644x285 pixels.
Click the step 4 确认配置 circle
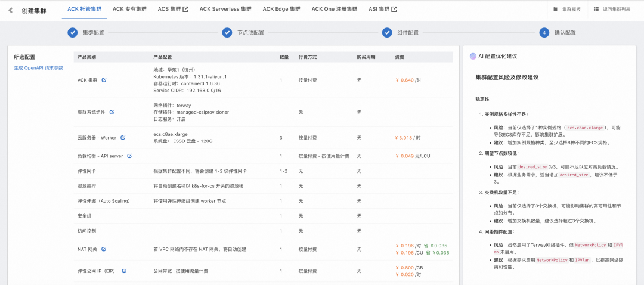(544, 32)
